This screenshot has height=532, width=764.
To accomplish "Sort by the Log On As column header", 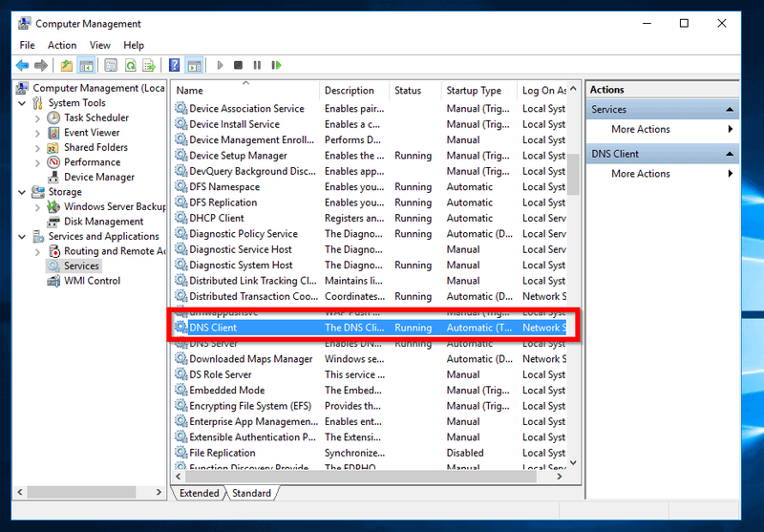I will pos(542,91).
